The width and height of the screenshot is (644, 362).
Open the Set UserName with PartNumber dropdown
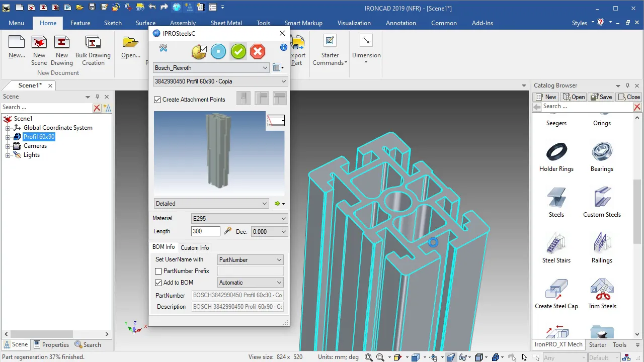click(251, 260)
